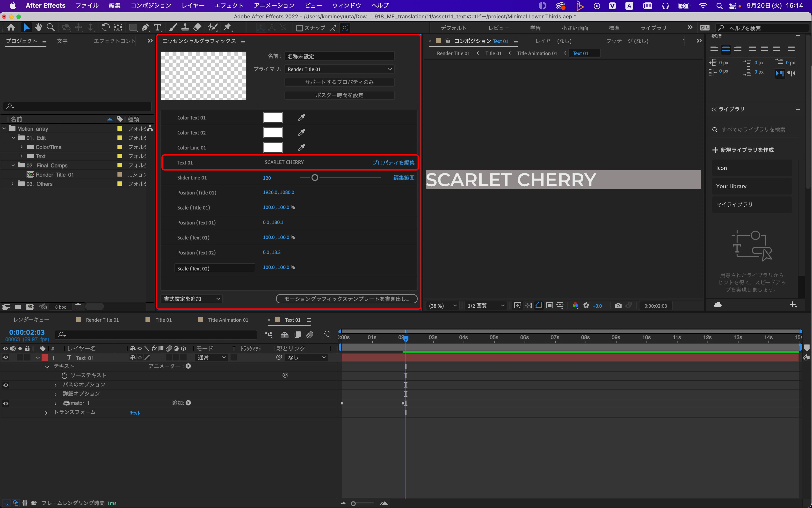Click eyedropper for Color Text 02
Image resolution: width=812 pixels, height=508 pixels.
coord(302,133)
